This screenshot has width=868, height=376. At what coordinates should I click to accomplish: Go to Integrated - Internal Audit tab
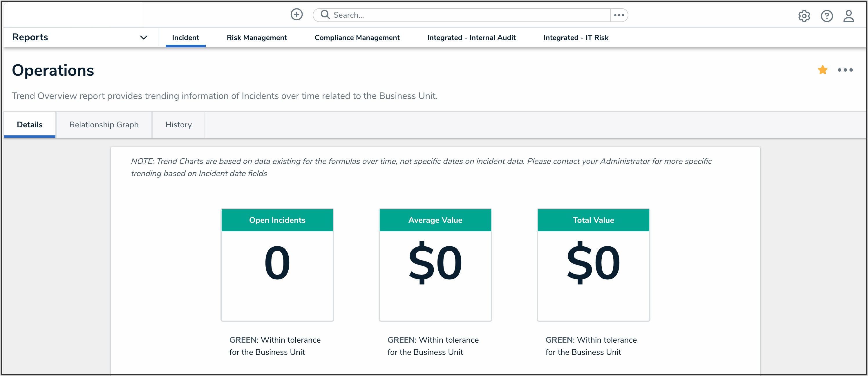pyautogui.click(x=471, y=37)
